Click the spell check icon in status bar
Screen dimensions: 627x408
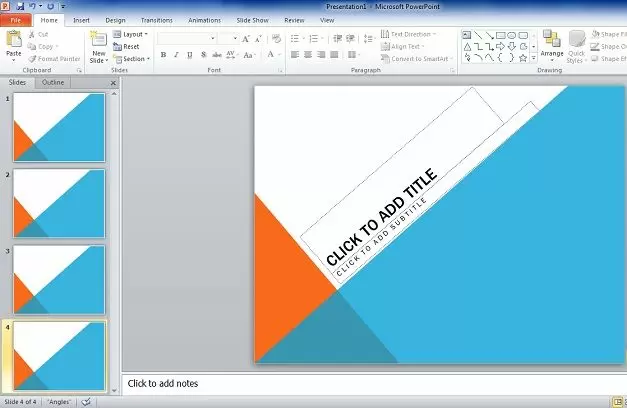tap(86, 401)
